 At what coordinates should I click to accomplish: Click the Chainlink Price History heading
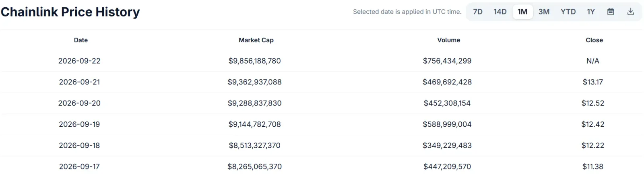click(x=70, y=12)
